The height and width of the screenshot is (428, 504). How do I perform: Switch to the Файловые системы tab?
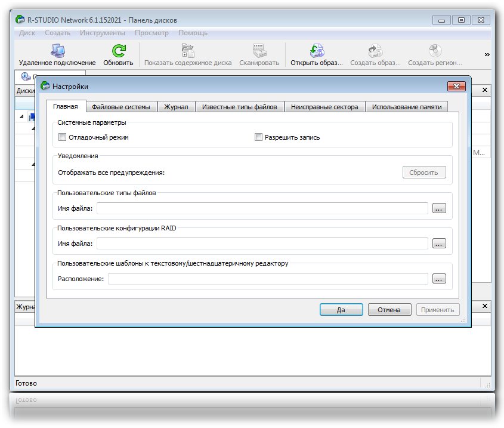[x=121, y=107]
